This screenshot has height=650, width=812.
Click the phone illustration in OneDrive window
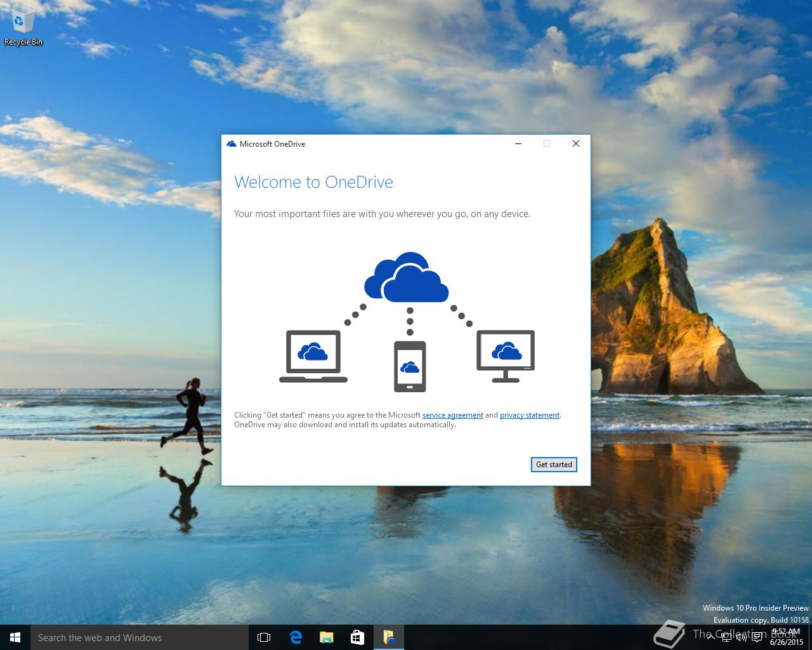410,367
